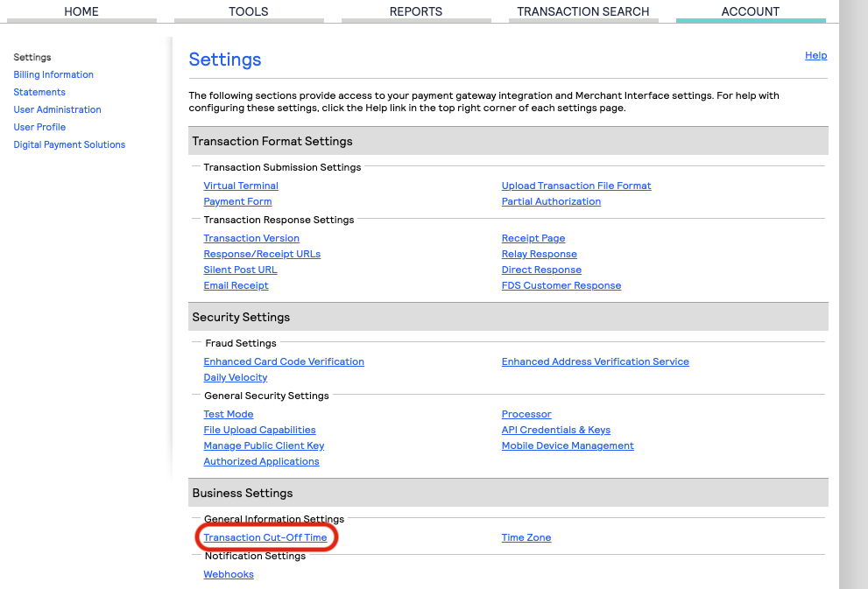Open Virtual Terminal settings
The height and width of the screenshot is (589, 868).
tap(240, 186)
